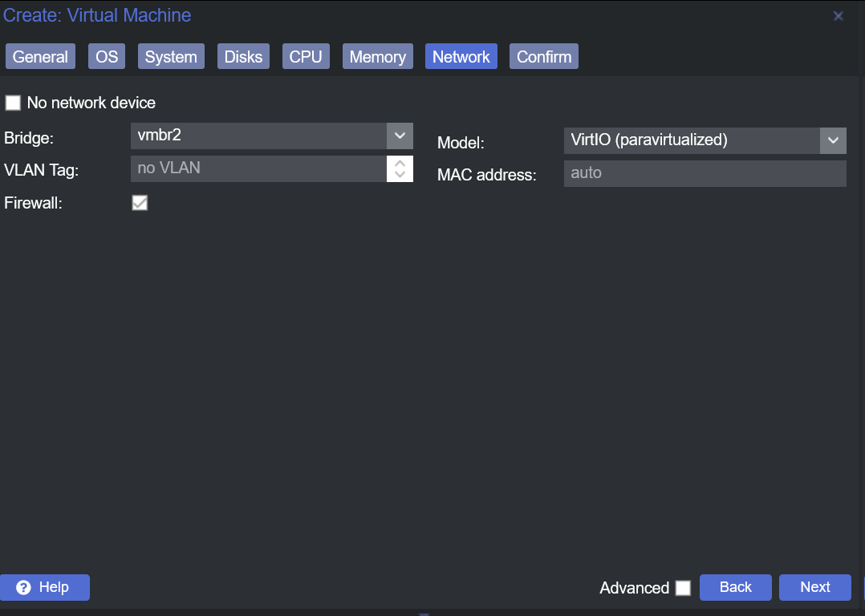The height and width of the screenshot is (616, 865).
Task: Toggle the Firewall checkbox
Action: 140,203
